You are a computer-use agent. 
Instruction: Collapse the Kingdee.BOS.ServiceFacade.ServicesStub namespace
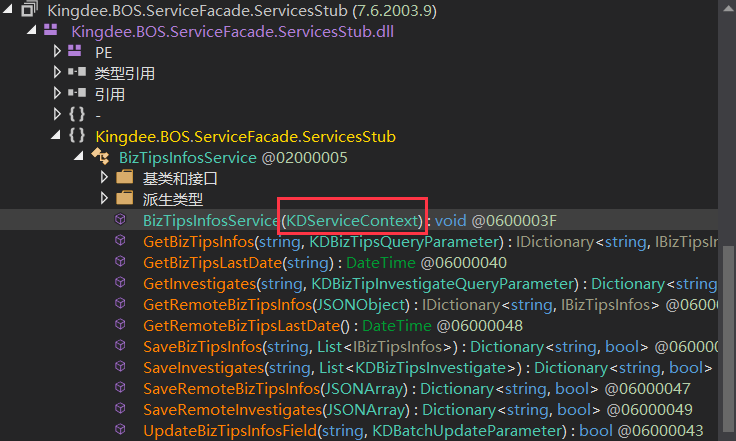tap(56, 135)
